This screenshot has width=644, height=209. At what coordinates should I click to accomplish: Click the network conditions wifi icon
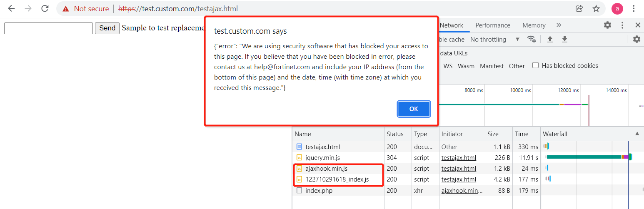532,39
